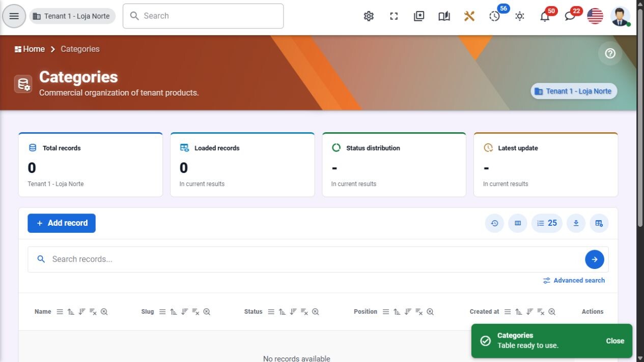The image size is (644, 362).
Task: Toggle column visibility in table toolbar
Action: point(518,223)
